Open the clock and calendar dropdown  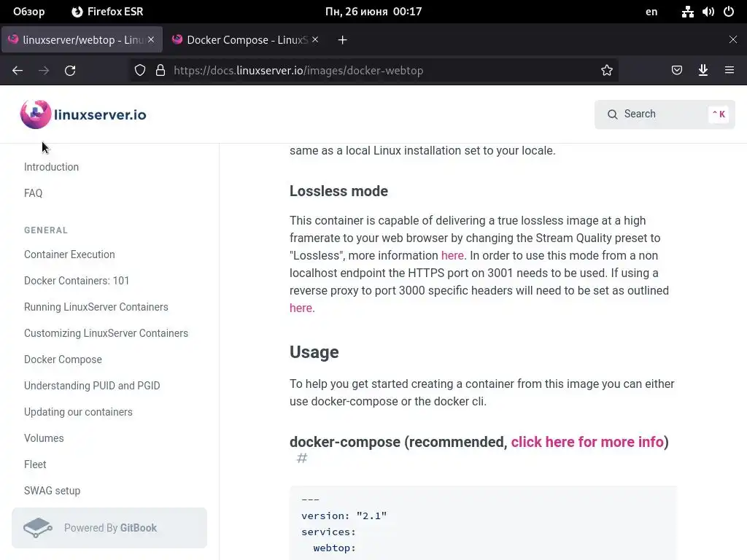[373, 12]
